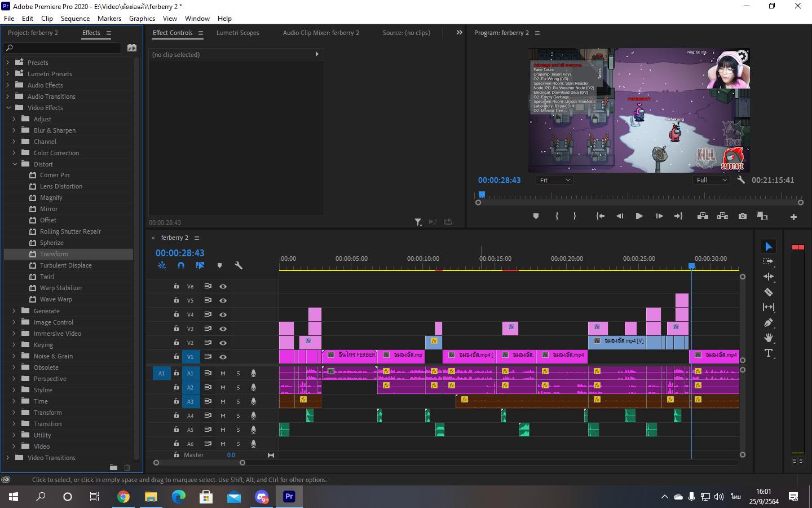Screen dimensions: 812x508
Task: Click program monitor scrubber playhead
Action: click(x=482, y=194)
